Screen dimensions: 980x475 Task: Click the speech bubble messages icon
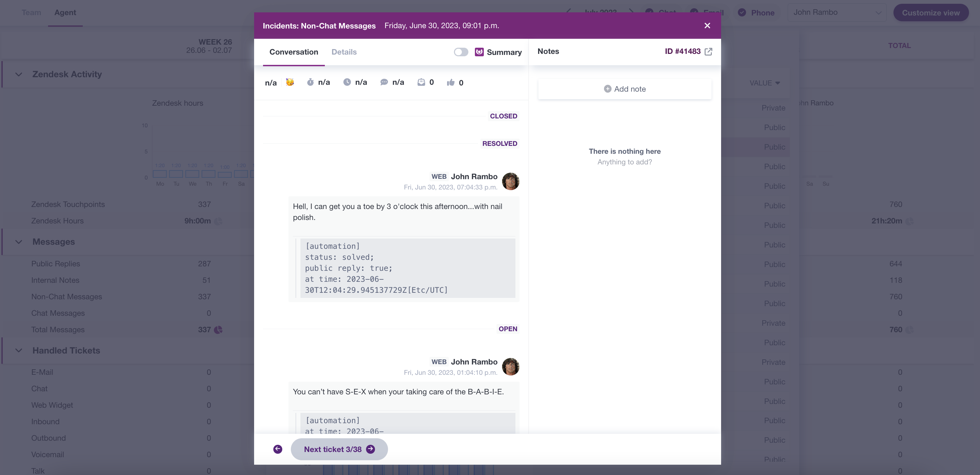tap(384, 82)
